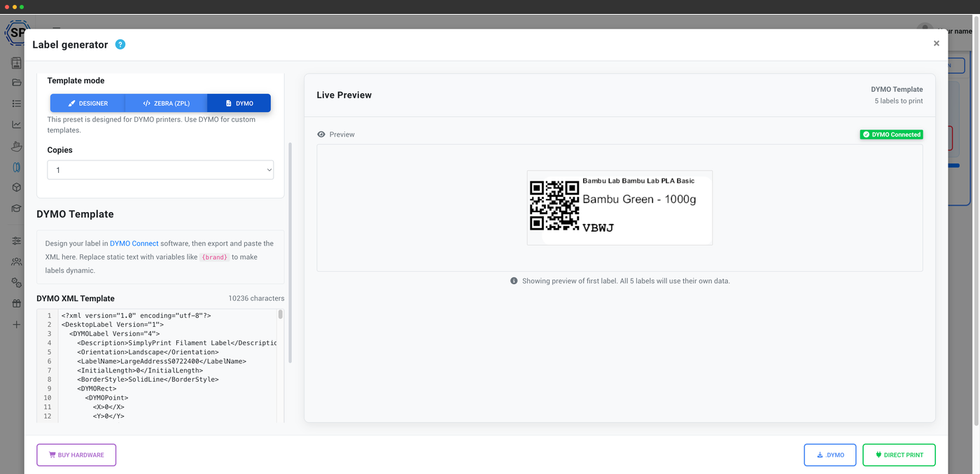980x474 pixels.
Task: Open the label generator help icon
Action: 120,44
